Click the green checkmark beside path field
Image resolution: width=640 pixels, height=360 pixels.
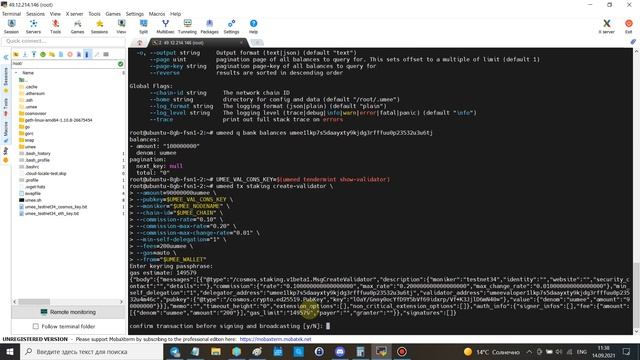coord(120,64)
